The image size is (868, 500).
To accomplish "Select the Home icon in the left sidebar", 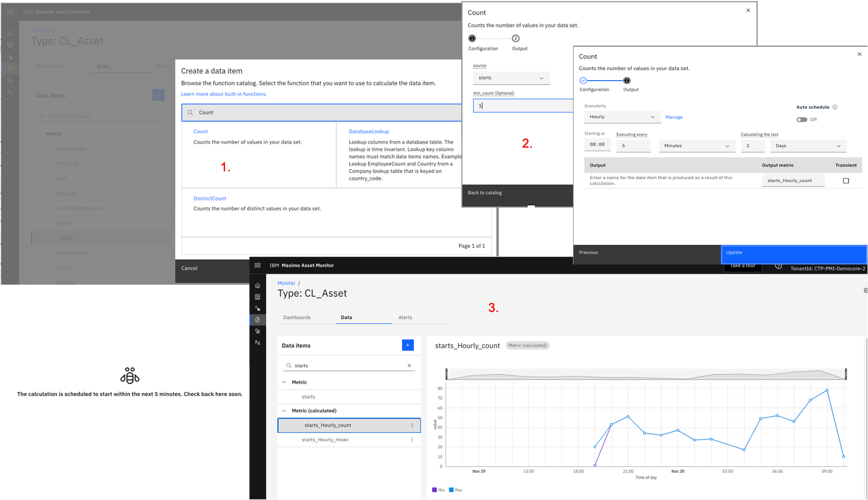I will point(258,286).
